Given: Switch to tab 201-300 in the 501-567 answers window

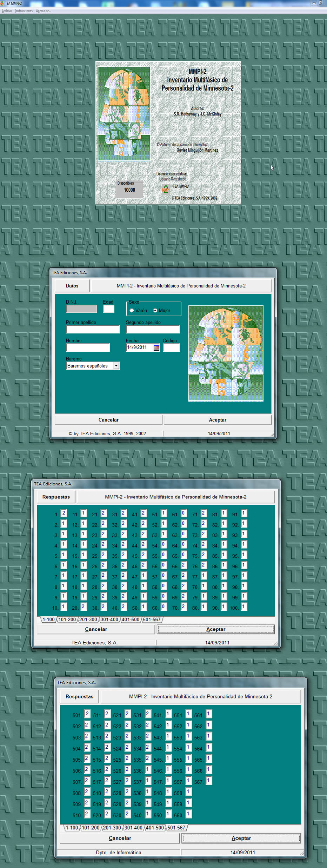Looking at the screenshot, I should 112,828.
